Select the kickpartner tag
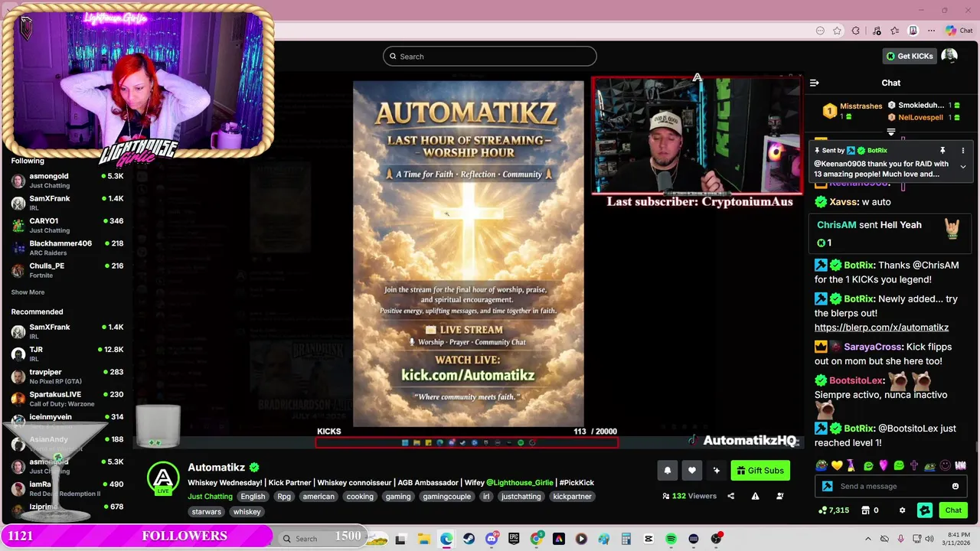This screenshot has height=551, width=980. pyautogui.click(x=572, y=497)
